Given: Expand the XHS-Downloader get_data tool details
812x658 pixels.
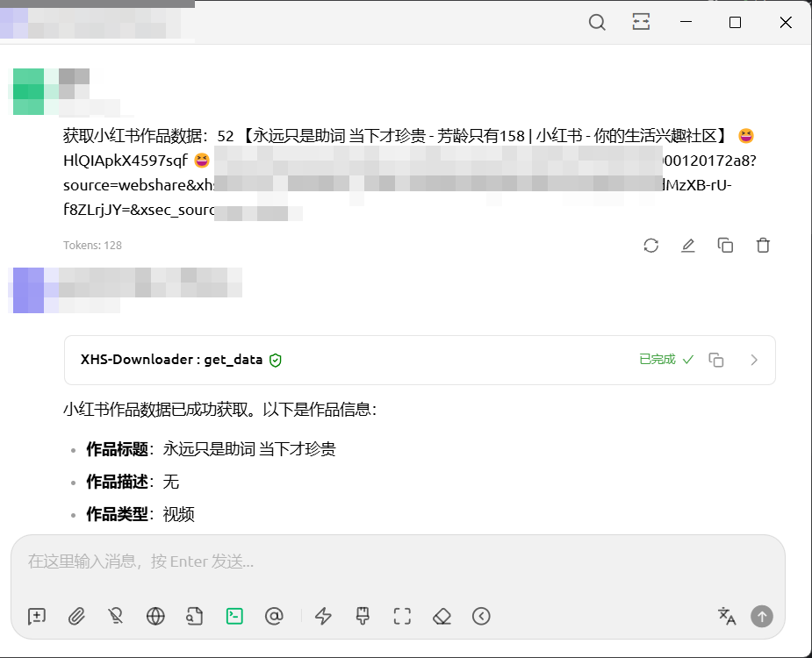Looking at the screenshot, I should [753, 360].
